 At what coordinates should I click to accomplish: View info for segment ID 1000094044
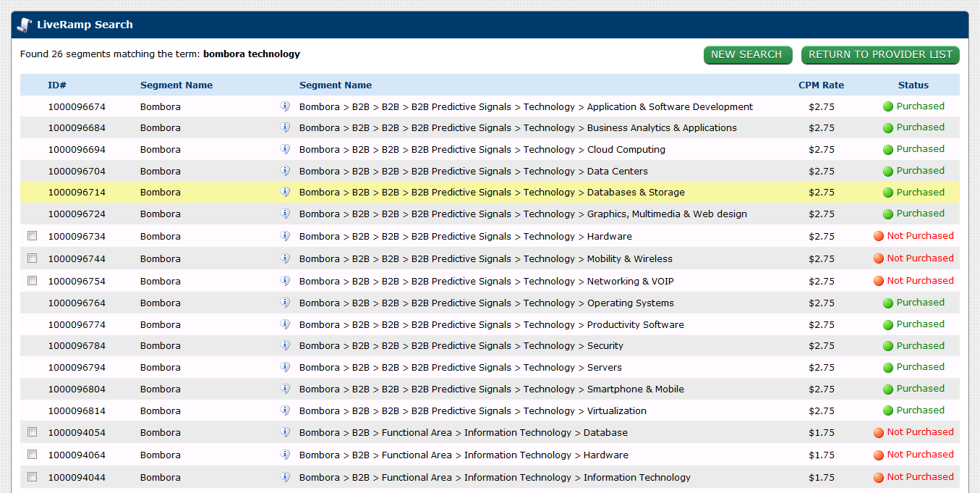pyautogui.click(x=285, y=477)
